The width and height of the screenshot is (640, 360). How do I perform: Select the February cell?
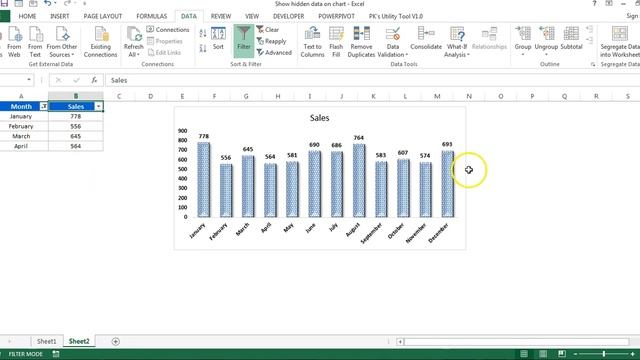point(21,126)
